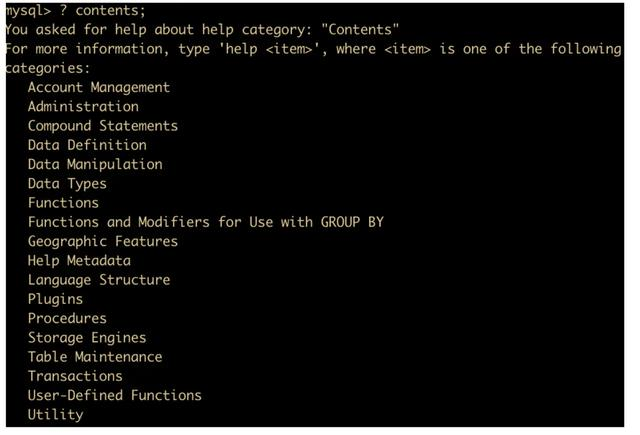Click the 'Account Management' category line
Viewport: 640px width, 435px height.
click(x=99, y=87)
